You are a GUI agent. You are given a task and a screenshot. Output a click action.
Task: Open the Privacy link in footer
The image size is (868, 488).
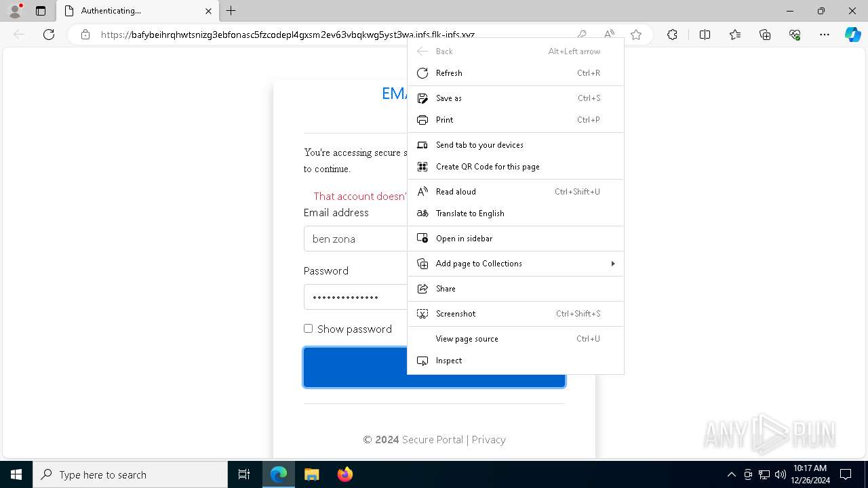488,440
